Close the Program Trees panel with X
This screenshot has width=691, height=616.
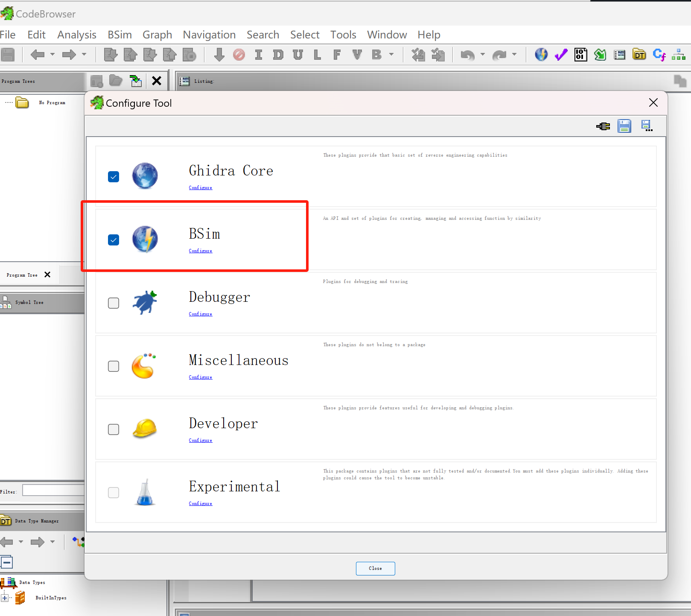157,81
